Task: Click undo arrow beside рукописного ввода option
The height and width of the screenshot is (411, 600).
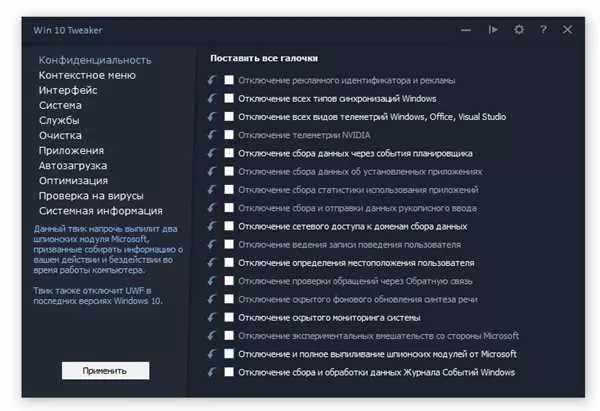Action: coord(212,208)
